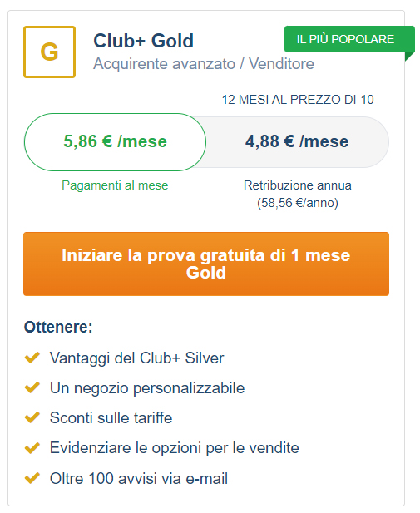Click Evidenziare le opzioni per le vendite text

coord(175,448)
